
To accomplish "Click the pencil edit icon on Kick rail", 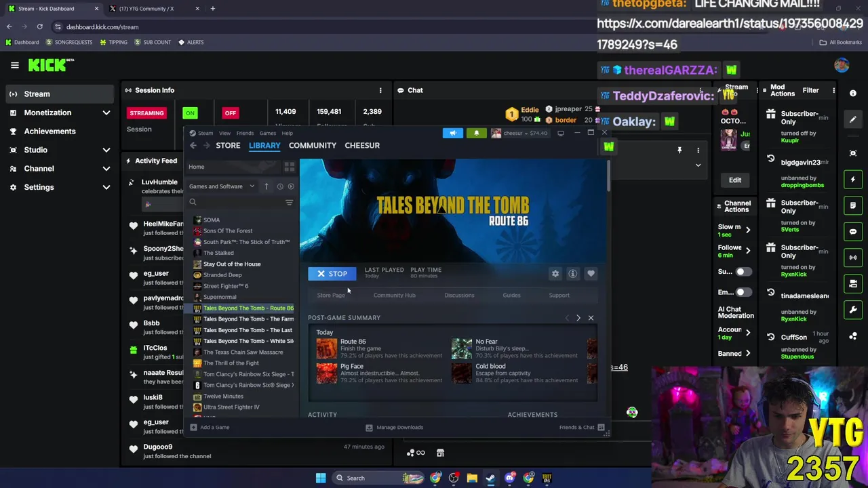I will coord(853,119).
